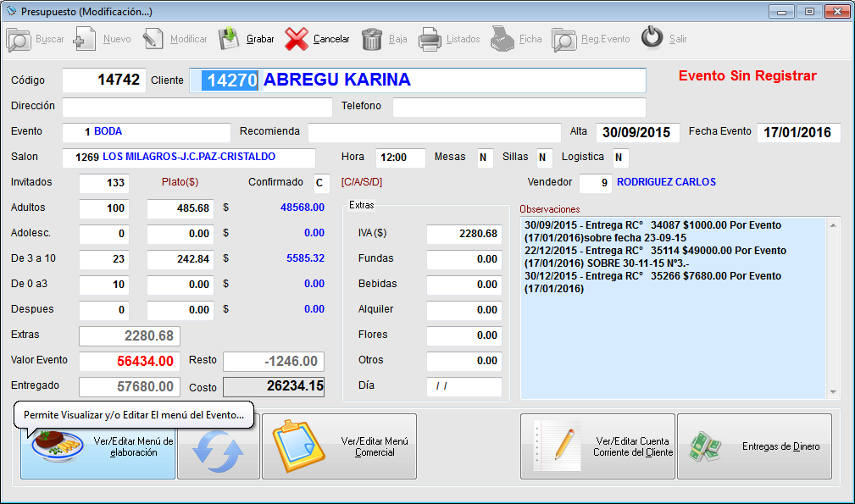Open Ver/Editar Menú Comercial

(x=339, y=446)
